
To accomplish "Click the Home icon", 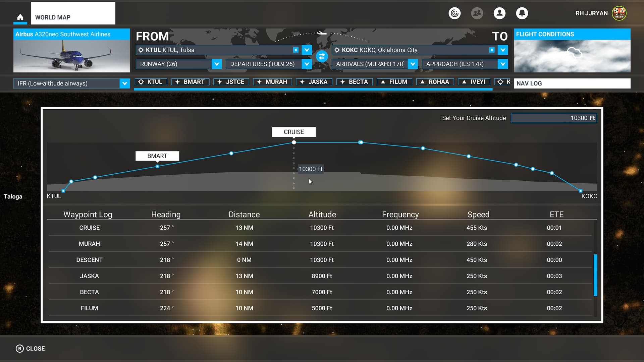I will (20, 17).
